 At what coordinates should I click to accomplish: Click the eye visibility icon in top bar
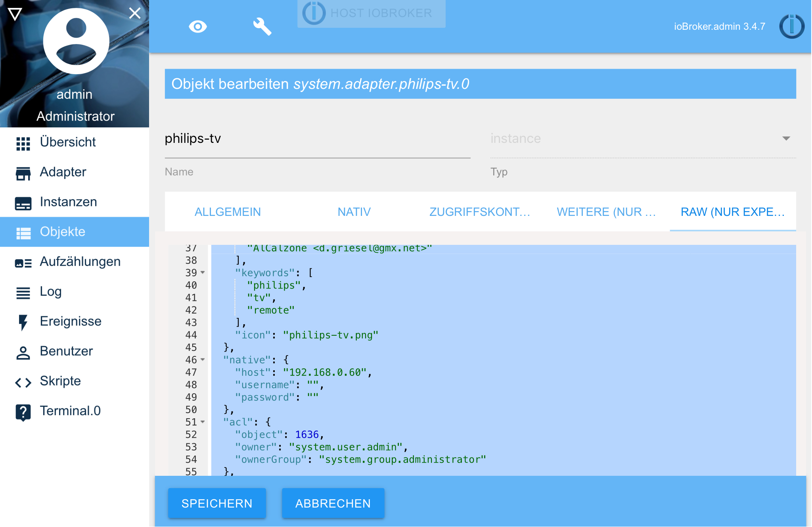pyautogui.click(x=198, y=27)
